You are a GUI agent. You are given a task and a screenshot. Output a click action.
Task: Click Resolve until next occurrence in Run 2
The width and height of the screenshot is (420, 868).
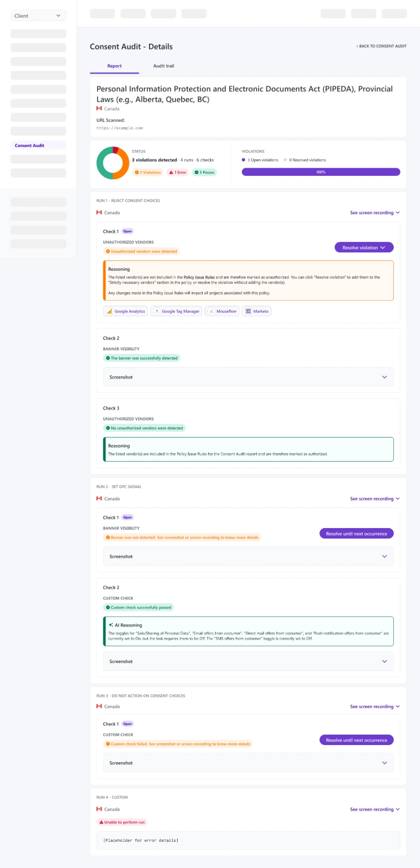click(357, 534)
